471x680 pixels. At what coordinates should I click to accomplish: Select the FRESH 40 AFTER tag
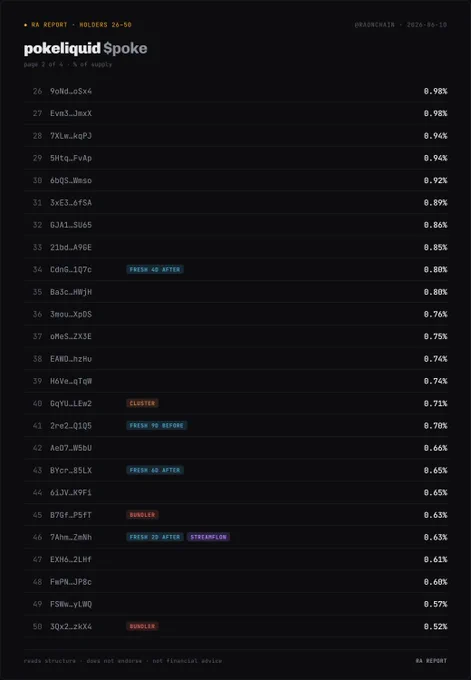click(155, 270)
